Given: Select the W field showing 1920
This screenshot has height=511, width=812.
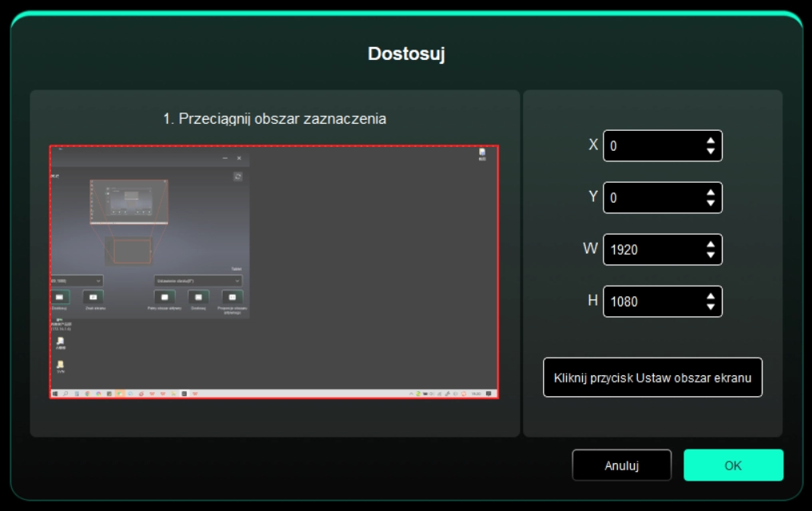Looking at the screenshot, I should click(651, 250).
